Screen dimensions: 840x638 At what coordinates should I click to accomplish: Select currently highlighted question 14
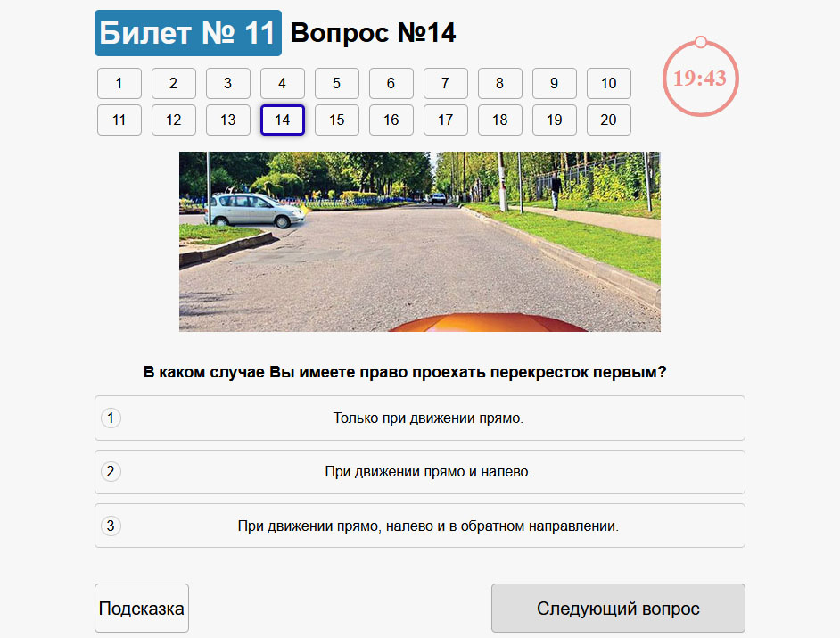[282, 120]
